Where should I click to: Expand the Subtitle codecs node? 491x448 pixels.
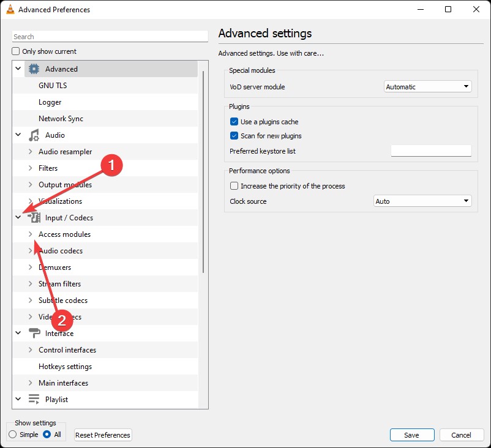(31, 301)
